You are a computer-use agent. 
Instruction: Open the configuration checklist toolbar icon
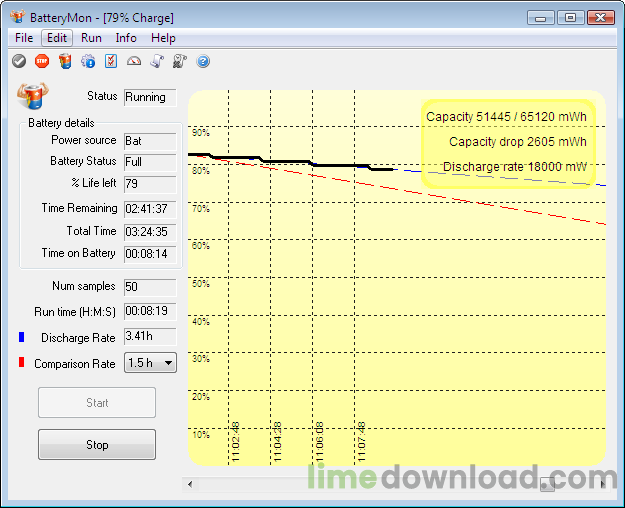[111, 61]
